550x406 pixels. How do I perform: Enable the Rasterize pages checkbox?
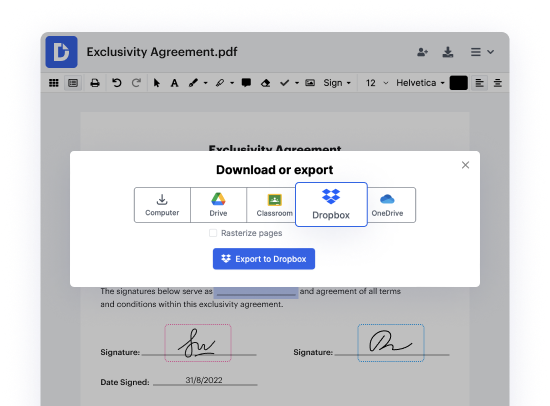213,233
